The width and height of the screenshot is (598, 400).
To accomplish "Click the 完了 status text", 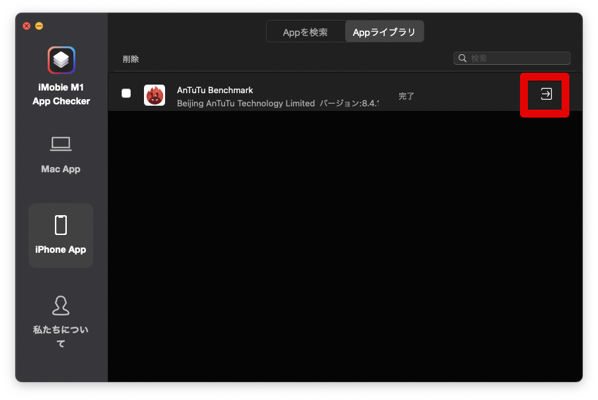I will pyautogui.click(x=406, y=96).
